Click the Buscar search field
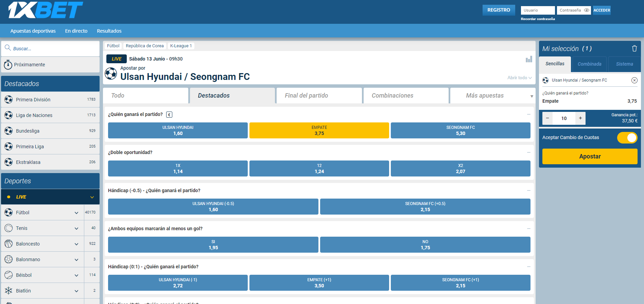644x304 pixels. 50,49
